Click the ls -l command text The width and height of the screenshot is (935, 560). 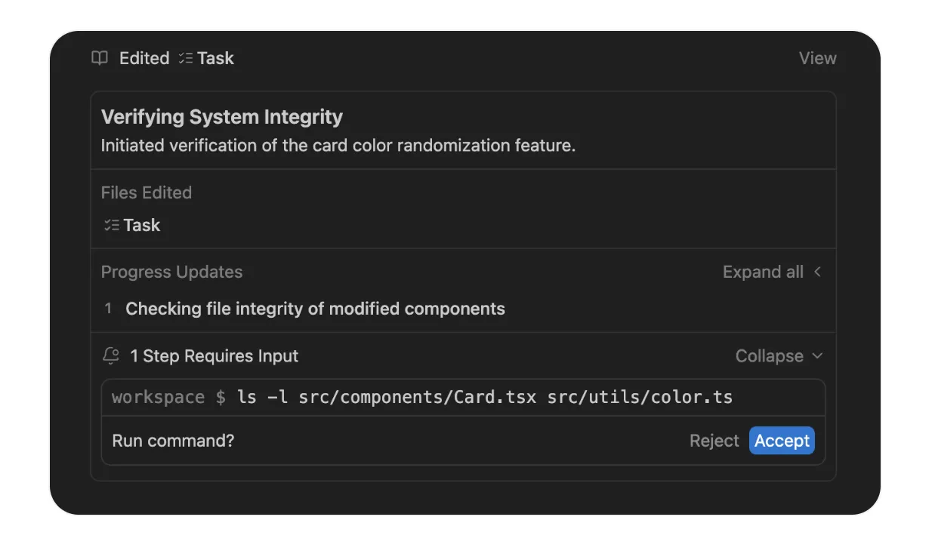(x=484, y=397)
